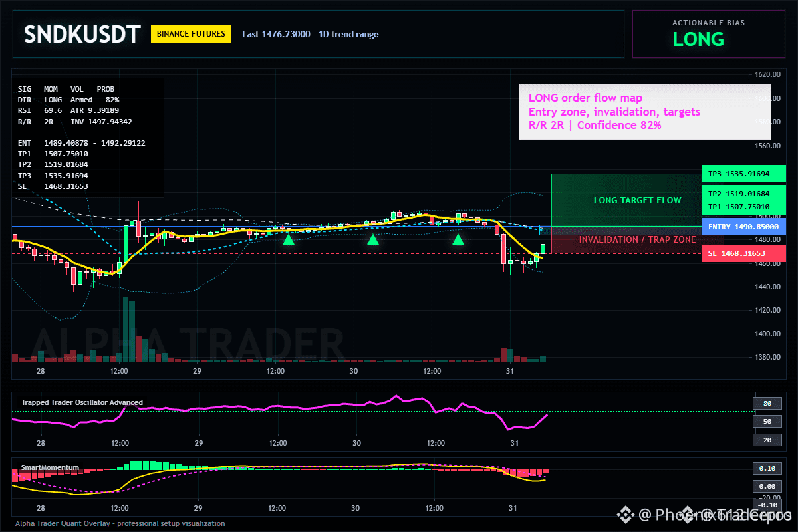Screen dimensions: 798x532
Task: Click the LONG order flow map note box
Action: point(645,112)
